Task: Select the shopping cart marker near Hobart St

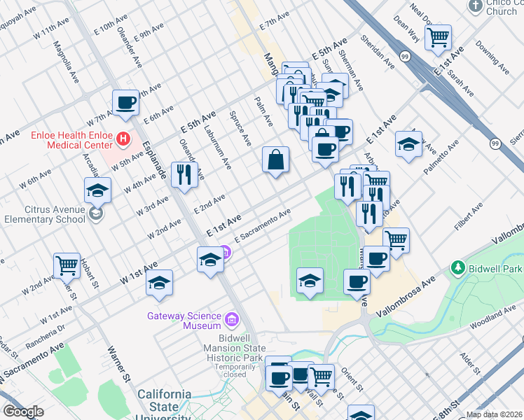Action: tap(67, 267)
